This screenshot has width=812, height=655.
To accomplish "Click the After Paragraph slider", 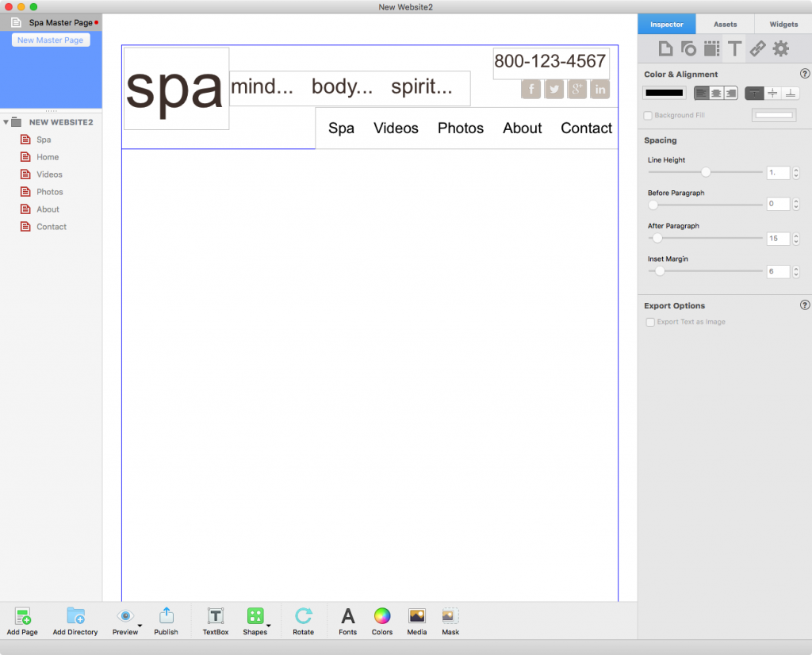I will [705, 238].
